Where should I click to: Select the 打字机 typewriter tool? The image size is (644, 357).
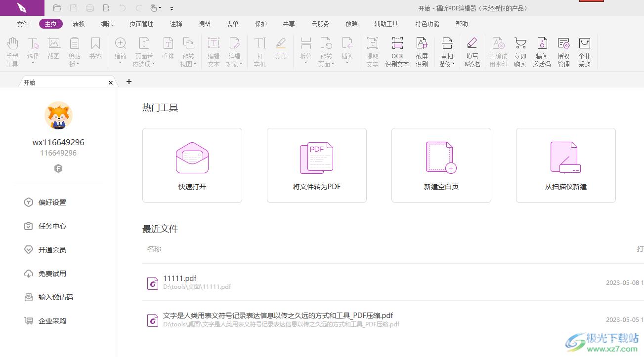[260, 51]
